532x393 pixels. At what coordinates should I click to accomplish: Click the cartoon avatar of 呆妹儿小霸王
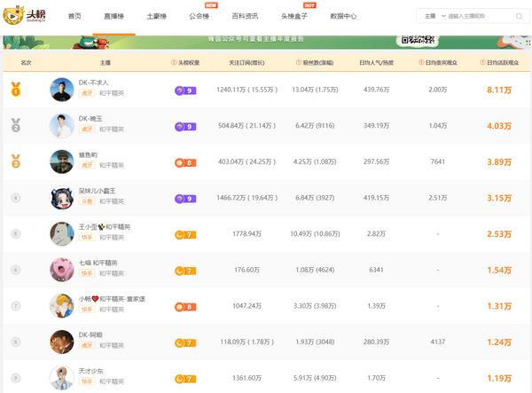pos(62,198)
